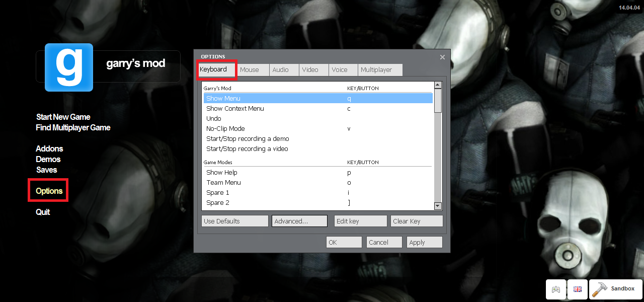Open the Voice tab
The width and height of the screenshot is (644, 302).
[343, 70]
